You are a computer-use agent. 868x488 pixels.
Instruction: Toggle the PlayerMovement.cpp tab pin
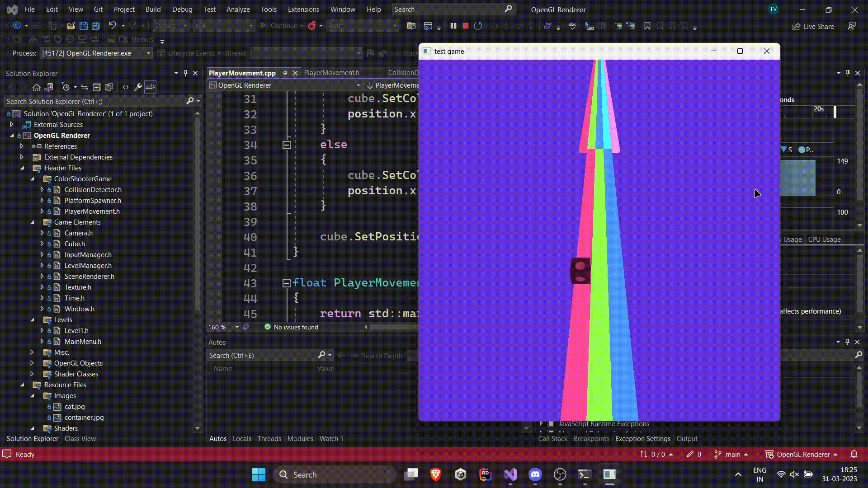(285, 73)
